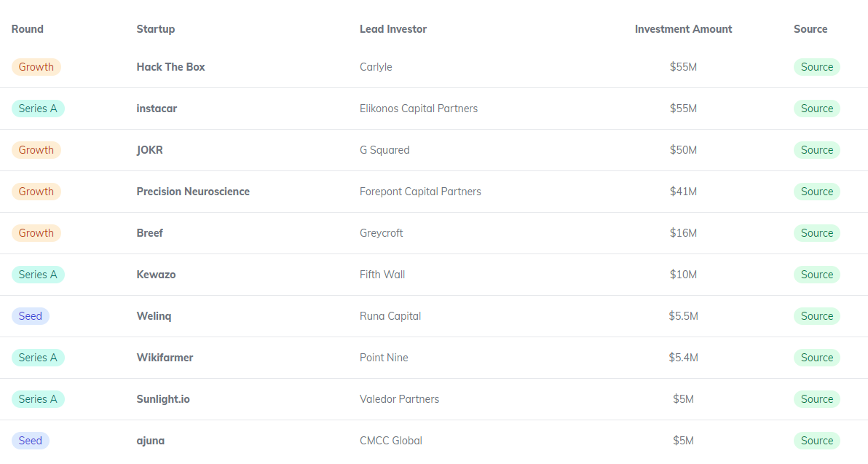Click the Series A tag for instacar
This screenshot has width=868, height=464.
[38, 109]
